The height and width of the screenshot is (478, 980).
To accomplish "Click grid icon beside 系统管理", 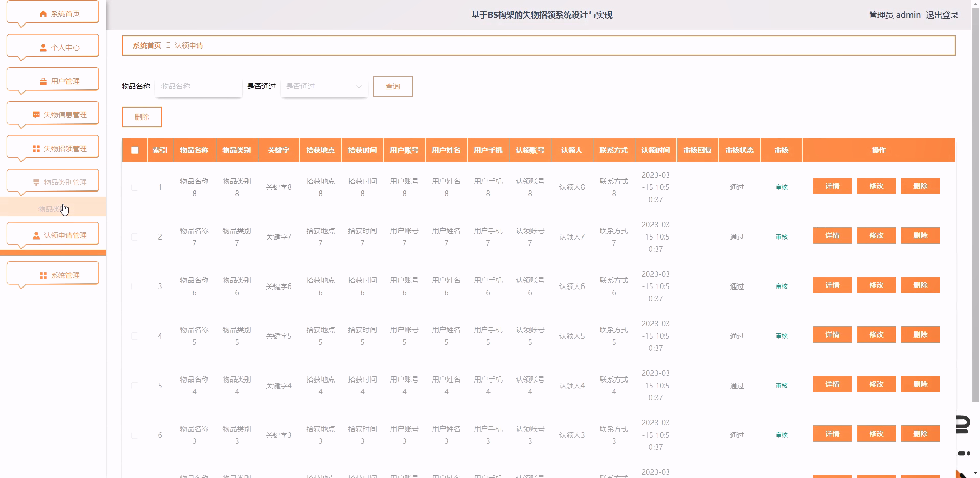I will click(43, 275).
